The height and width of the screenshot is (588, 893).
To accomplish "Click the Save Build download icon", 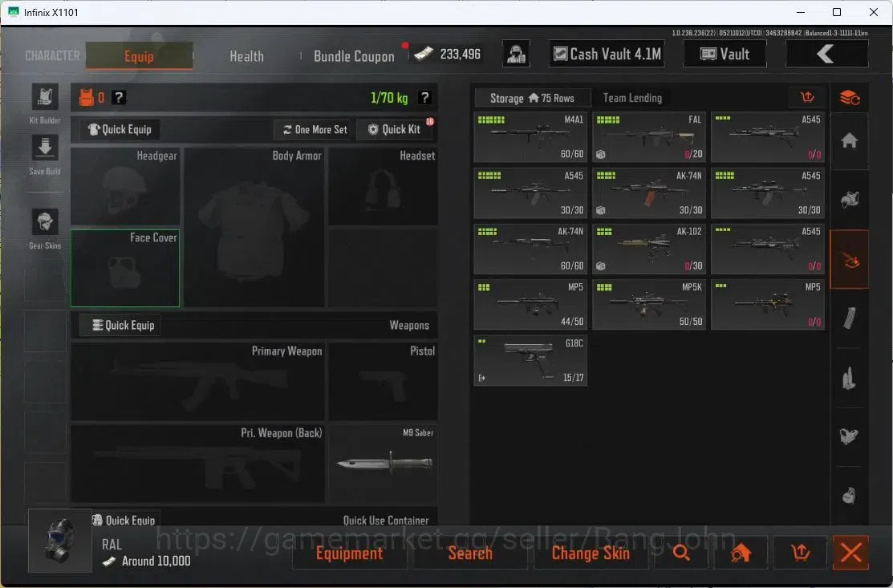I will click(44, 148).
